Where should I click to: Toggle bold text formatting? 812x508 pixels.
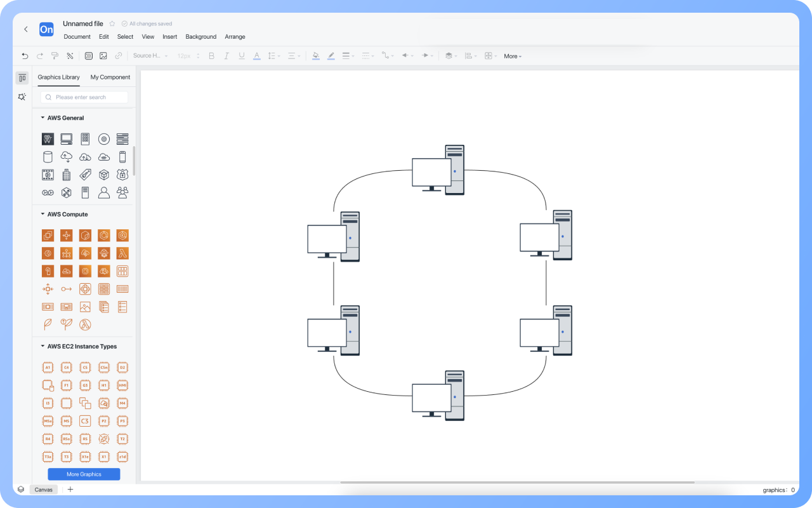pyautogui.click(x=211, y=56)
